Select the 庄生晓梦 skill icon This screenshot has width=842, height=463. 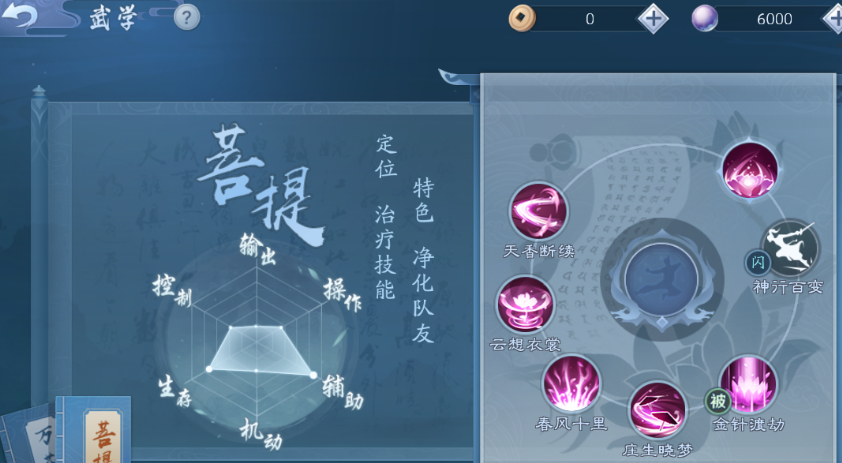(x=657, y=411)
